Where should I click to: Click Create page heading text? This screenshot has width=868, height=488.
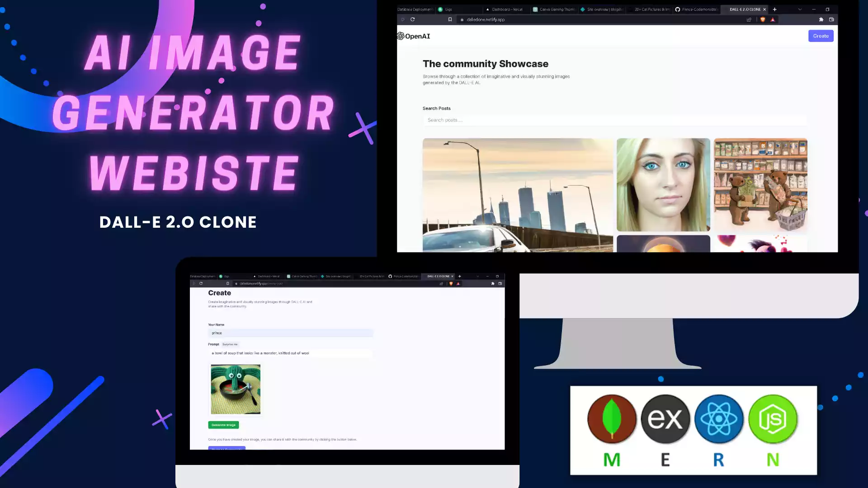[219, 293]
